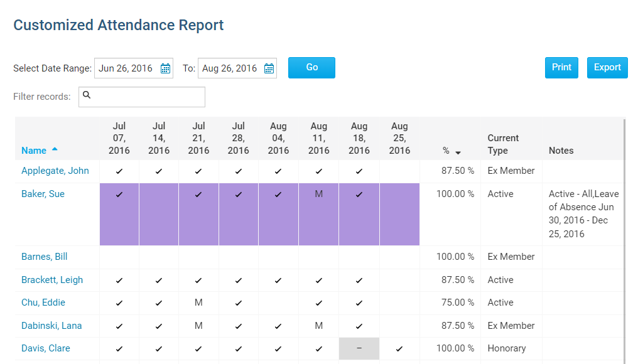Click Baker, Sue's purple Jul 14 cell
This screenshot has width=638, height=364.
[x=159, y=214]
